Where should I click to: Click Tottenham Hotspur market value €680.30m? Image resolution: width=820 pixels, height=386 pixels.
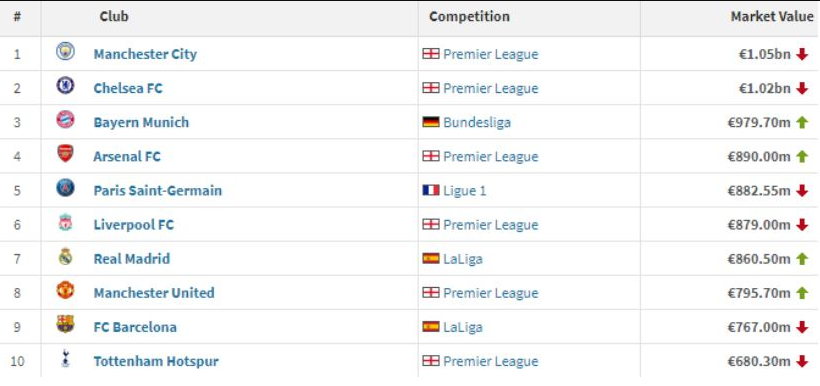[759, 361]
